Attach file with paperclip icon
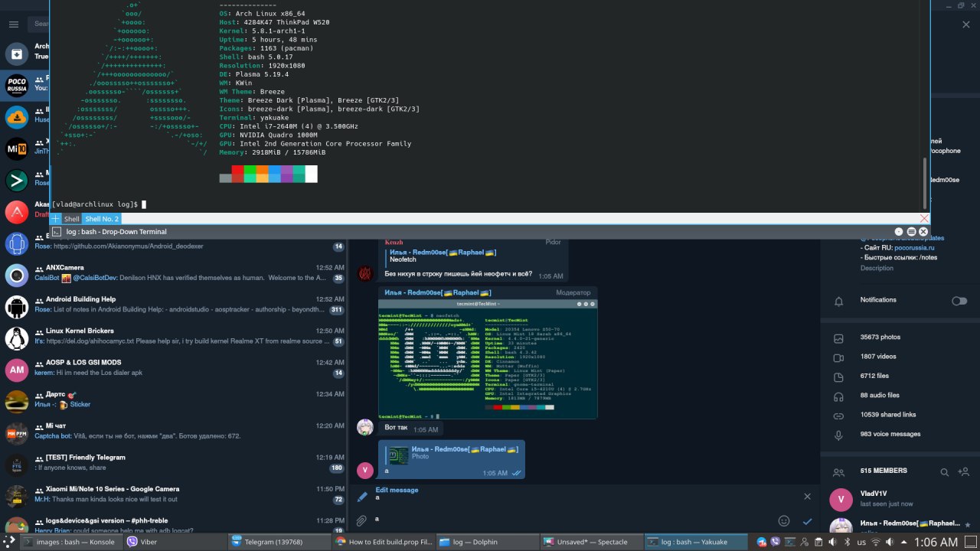980x551 pixels. coord(361,521)
